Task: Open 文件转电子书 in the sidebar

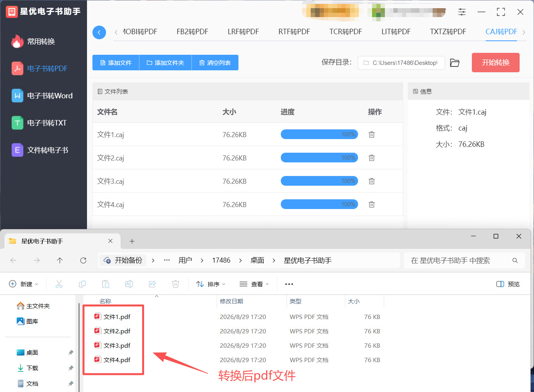Action: (40, 150)
